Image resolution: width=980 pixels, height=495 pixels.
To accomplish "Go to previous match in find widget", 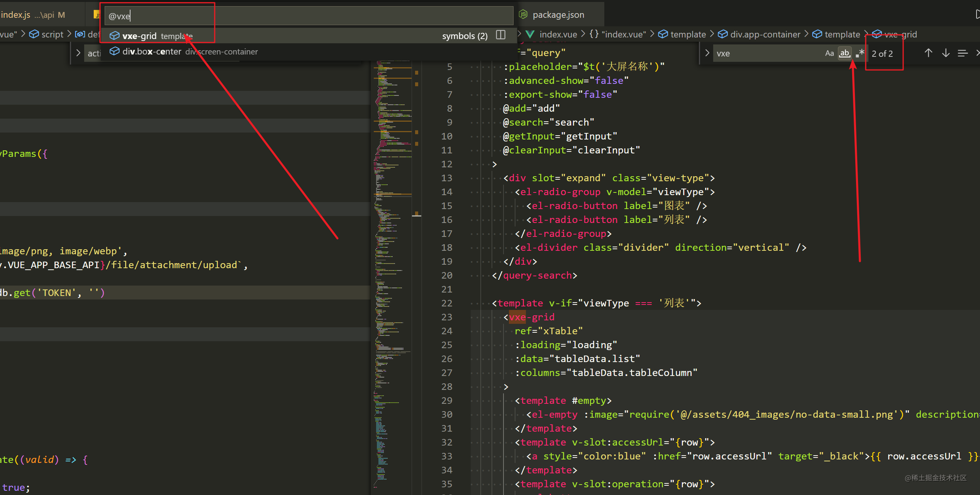I will pyautogui.click(x=928, y=53).
